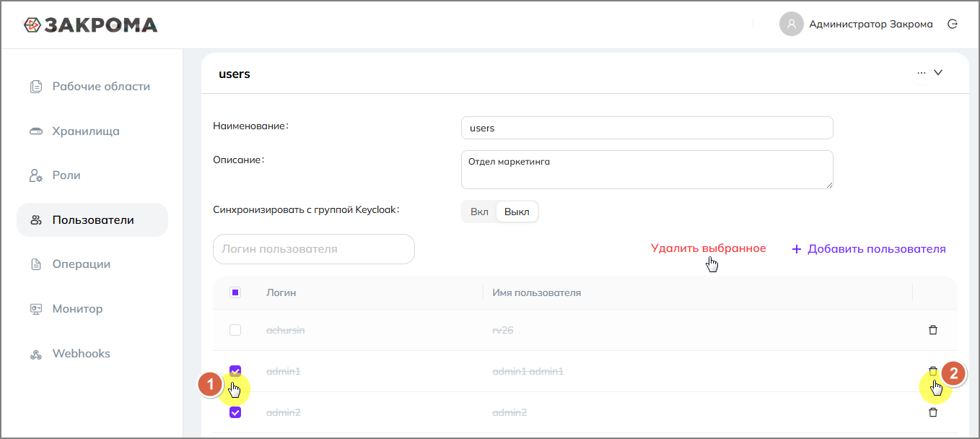Click the Хранилища storage icon in sidebar
This screenshot has height=439, width=980.
tap(36, 131)
